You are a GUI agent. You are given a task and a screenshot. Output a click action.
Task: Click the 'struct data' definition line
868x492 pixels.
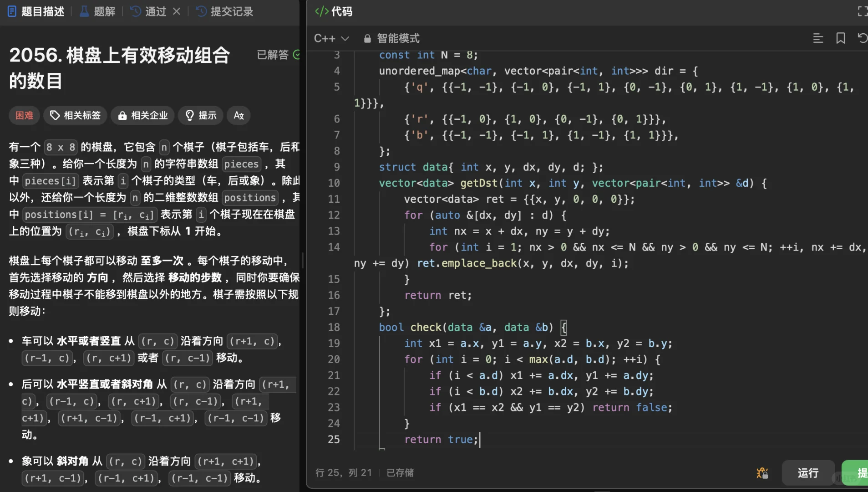point(491,167)
